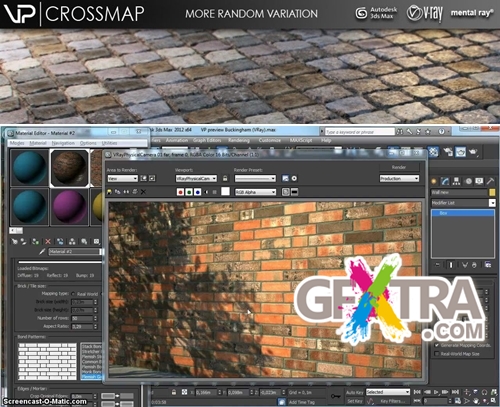
Task: Click Put to Library icon in Material Editor
Action: pos(84,241)
